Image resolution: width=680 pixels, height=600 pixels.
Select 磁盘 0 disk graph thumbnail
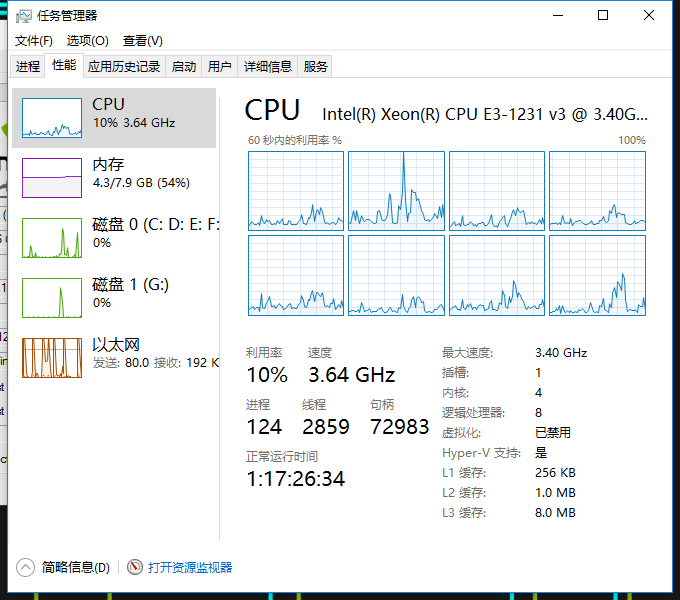coord(52,238)
